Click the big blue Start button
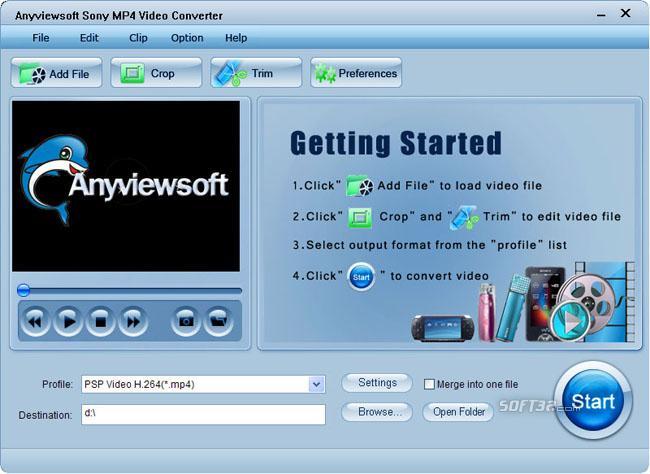Viewport: 650px width, 474px height. [x=593, y=401]
